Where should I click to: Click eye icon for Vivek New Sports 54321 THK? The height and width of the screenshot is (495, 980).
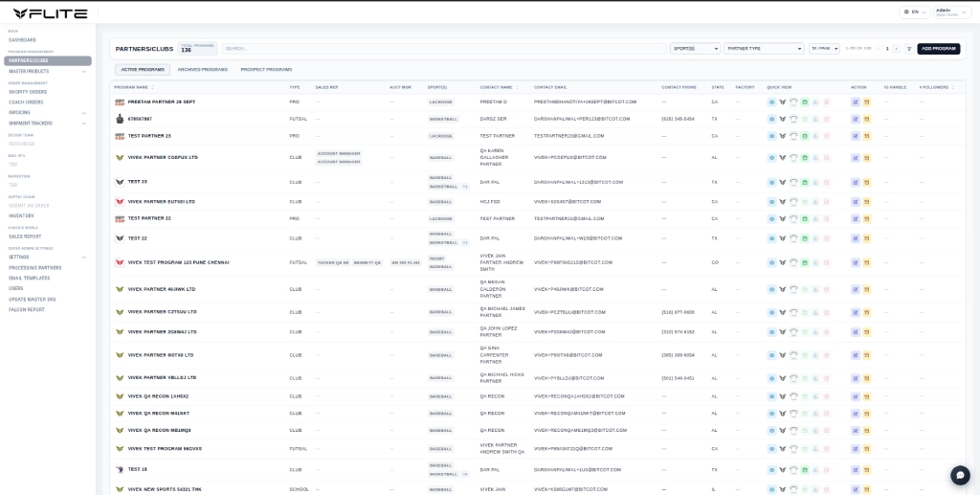(771, 490)
